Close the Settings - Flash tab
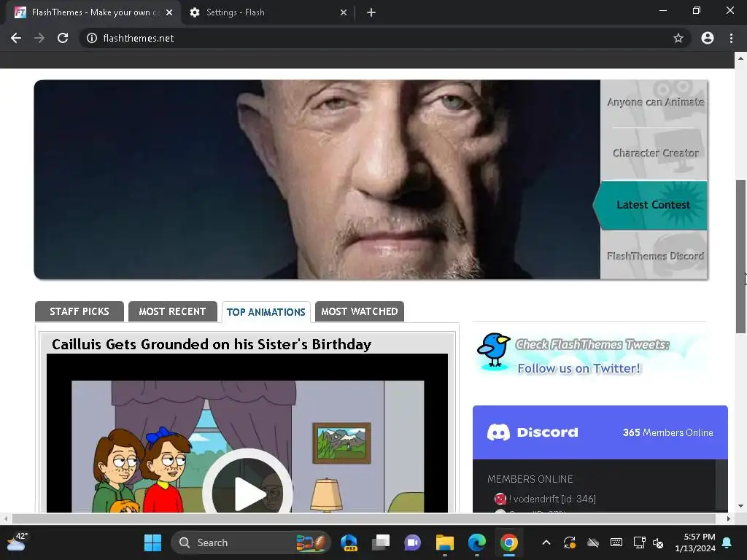 pos(344,12)
